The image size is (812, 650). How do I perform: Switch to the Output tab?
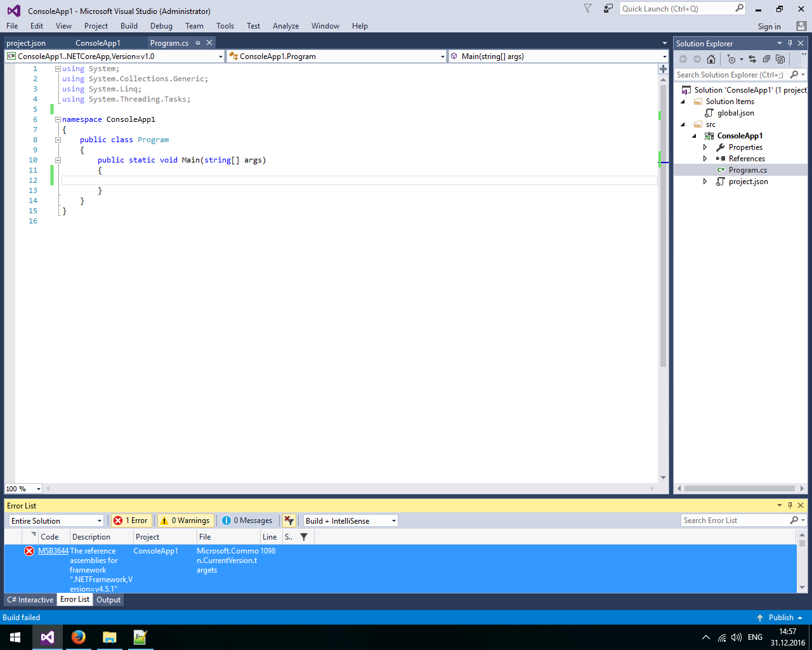pyautogui.click(x=108, y=600)
